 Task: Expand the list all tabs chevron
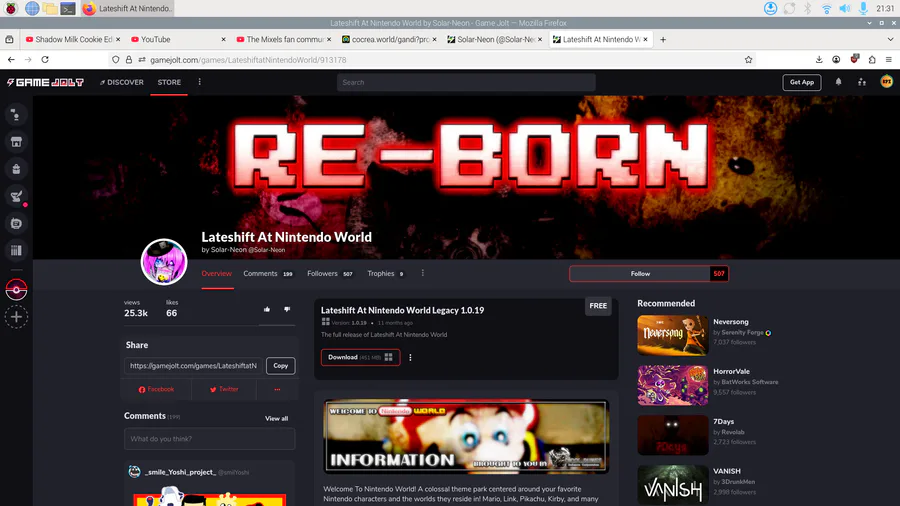point(890,40)
